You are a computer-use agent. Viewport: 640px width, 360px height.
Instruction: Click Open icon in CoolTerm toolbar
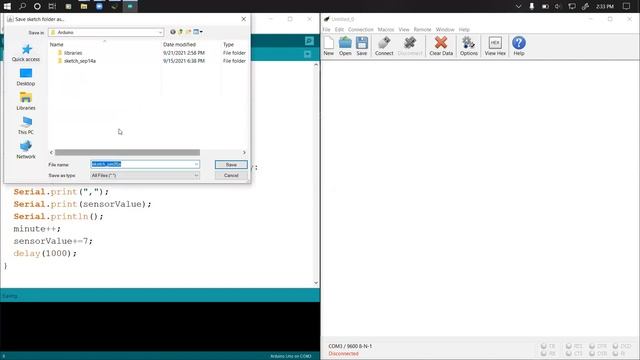coord(345,46)
